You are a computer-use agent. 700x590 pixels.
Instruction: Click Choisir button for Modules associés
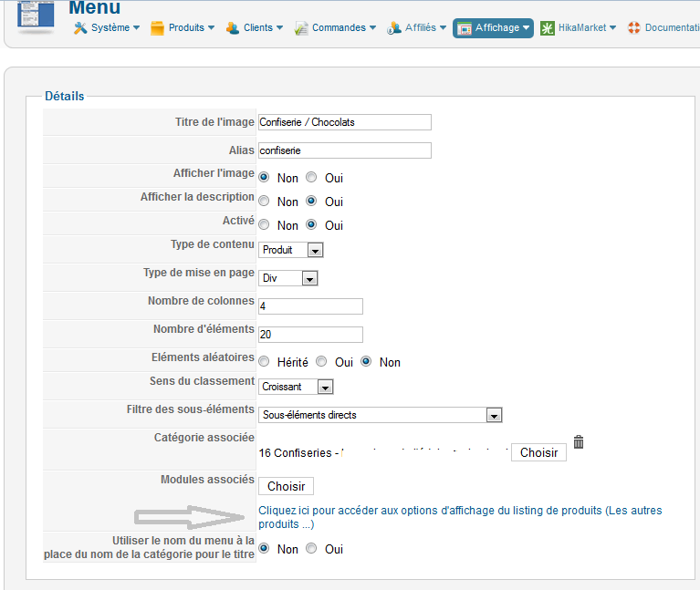(x=287, y=486)
